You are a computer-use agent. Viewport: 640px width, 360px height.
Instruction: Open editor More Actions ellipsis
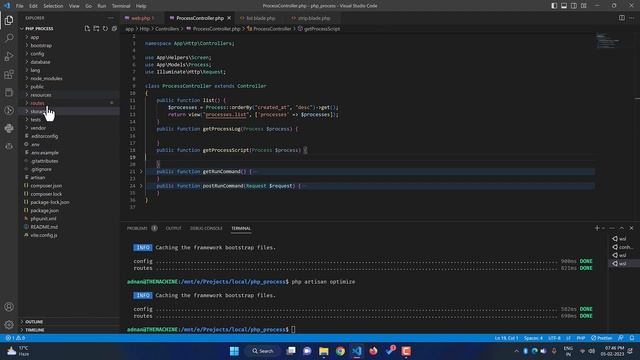(631, 18)
